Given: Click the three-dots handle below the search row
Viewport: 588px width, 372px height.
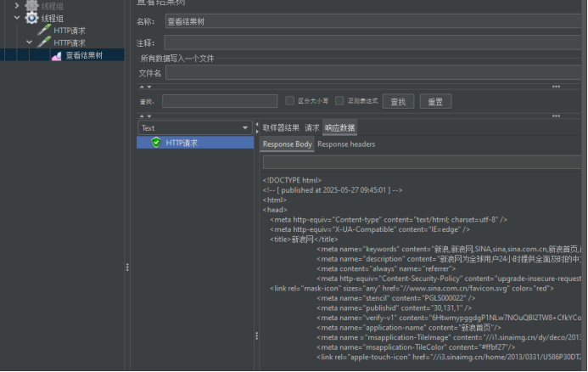Looking at the screenshot, I should coord(556,116).
